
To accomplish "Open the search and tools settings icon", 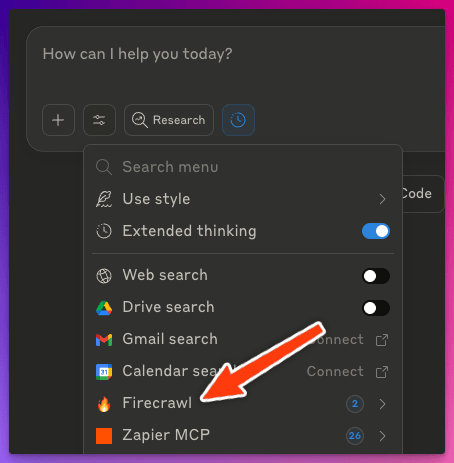I will (99, 120).
